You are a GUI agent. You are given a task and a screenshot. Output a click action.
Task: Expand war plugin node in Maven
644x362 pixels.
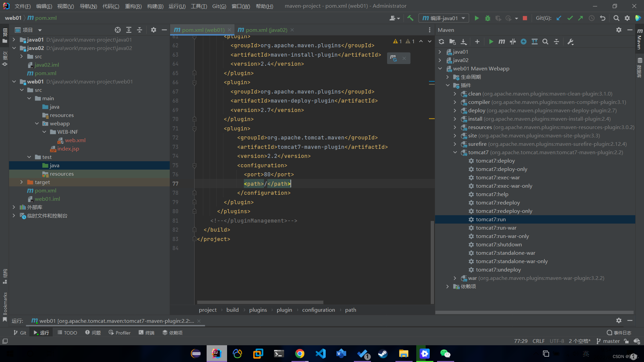point(455,278)
